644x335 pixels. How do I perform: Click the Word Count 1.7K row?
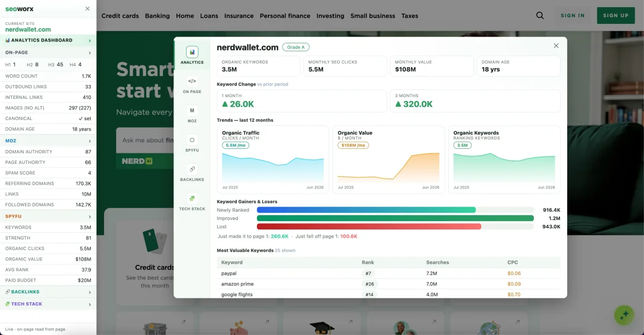[x=48, y=76]
